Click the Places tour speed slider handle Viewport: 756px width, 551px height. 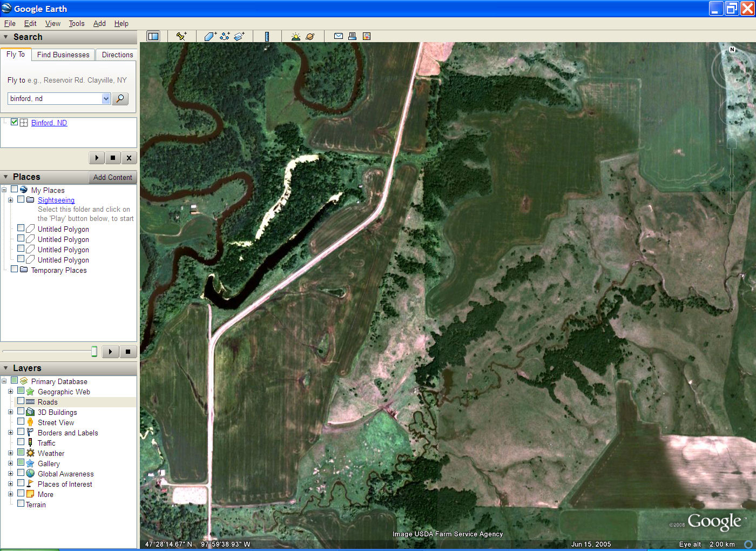(x=94, y=352)
